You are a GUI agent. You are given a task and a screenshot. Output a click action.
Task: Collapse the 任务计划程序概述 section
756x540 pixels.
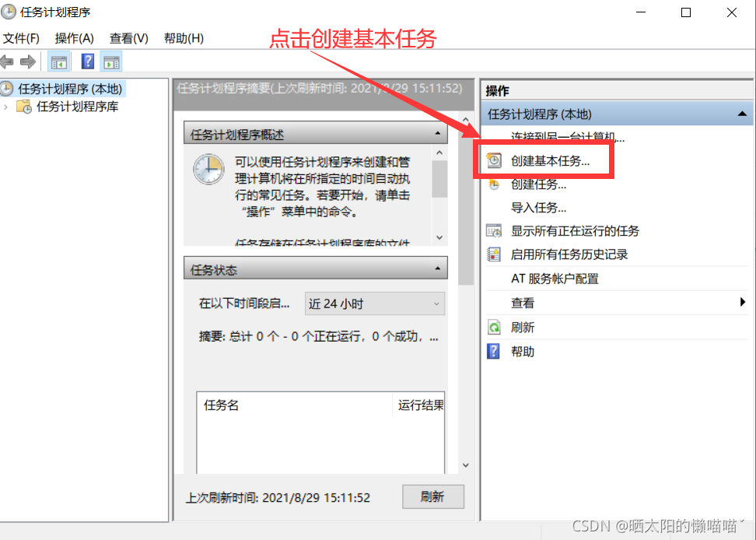(437, 134)
